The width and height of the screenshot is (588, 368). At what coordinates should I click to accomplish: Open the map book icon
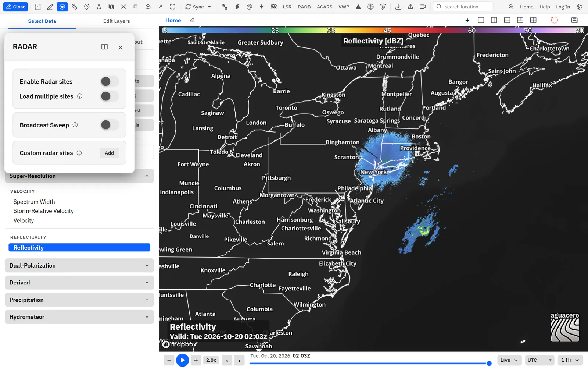point(111,7)
